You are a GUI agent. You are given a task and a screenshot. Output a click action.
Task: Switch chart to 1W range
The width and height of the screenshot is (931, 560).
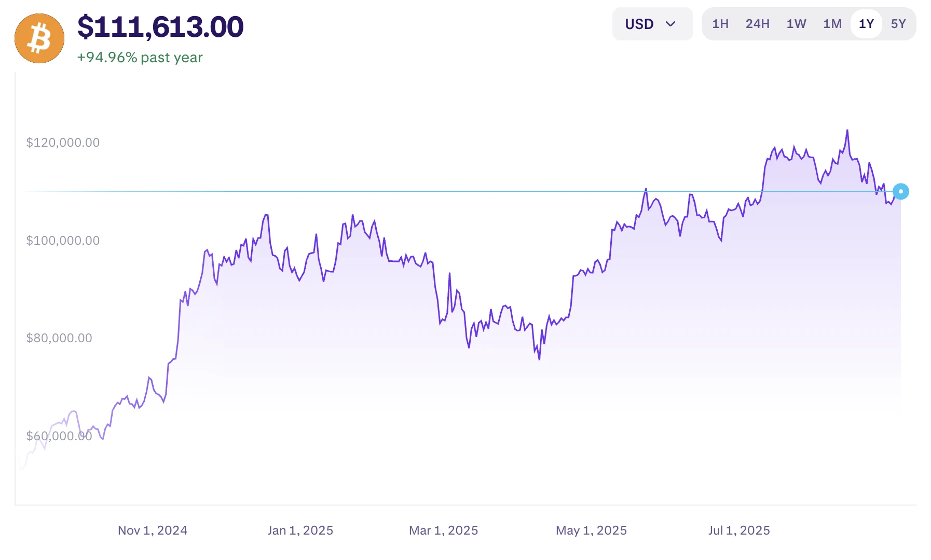coord(796,24)
